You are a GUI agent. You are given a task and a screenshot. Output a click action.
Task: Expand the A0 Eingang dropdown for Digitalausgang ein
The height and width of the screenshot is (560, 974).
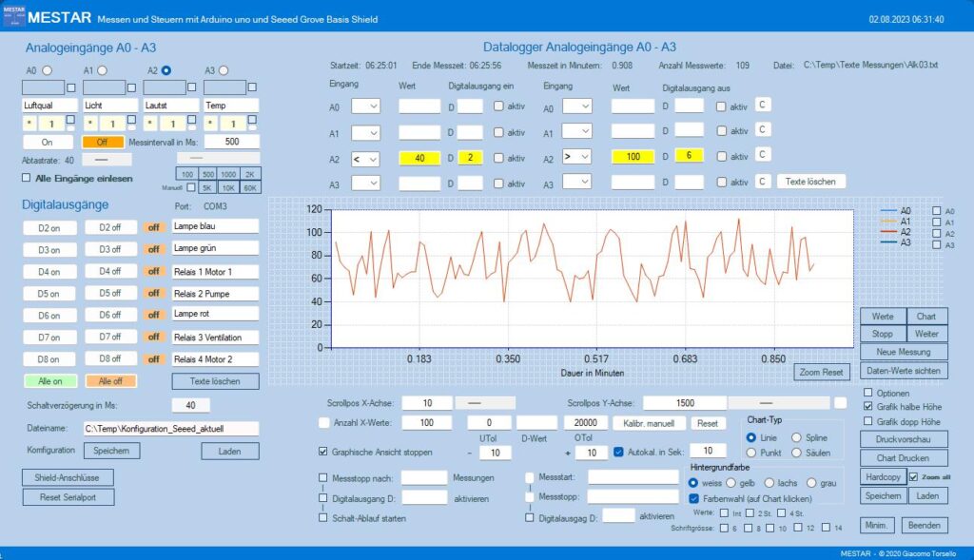pyautogui.click(x=365, y=106)
